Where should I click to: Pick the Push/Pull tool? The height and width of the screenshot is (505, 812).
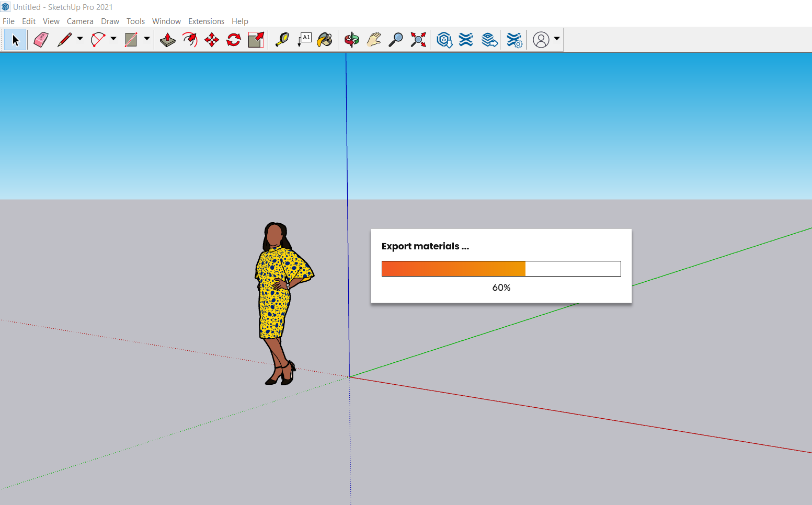pos(167,39)
